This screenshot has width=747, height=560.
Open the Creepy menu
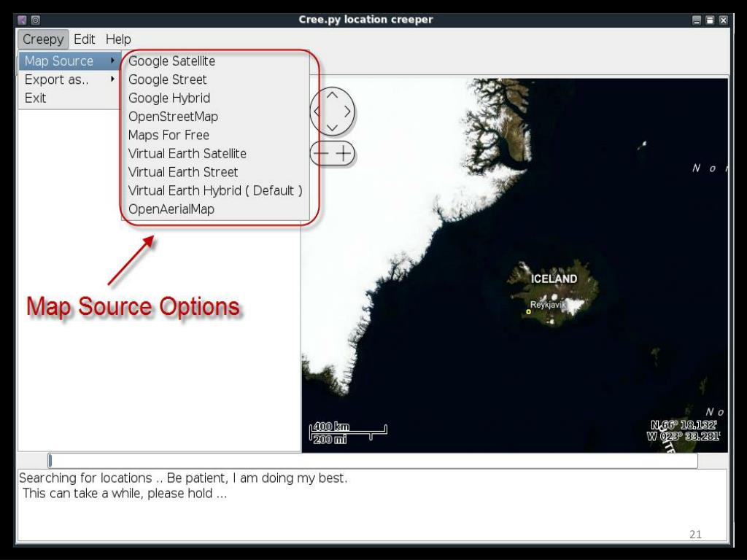coord(43,39)
